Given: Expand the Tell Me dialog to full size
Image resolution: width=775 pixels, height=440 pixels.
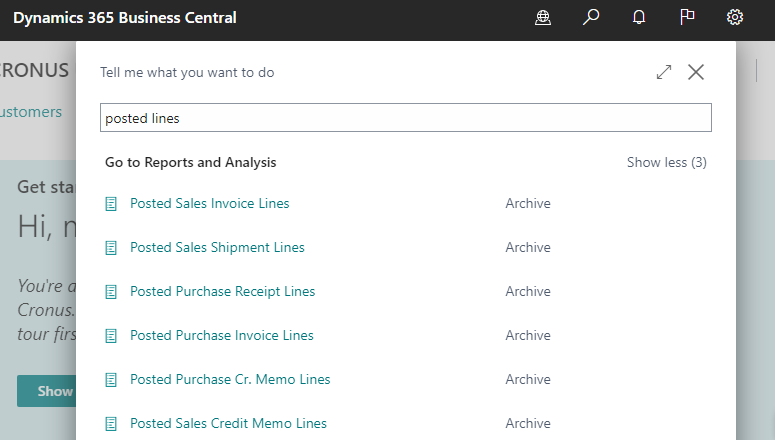Looking at the screenshot, I should tap(664, 72).
